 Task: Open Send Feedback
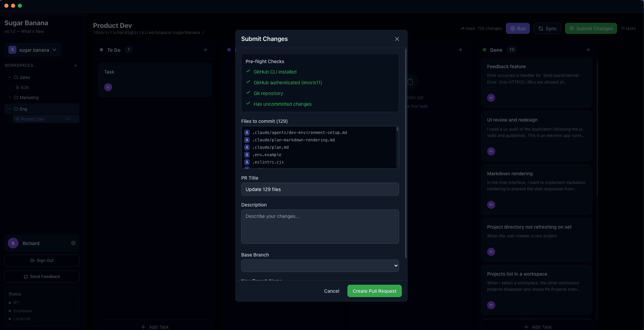pyautogui.click(x=42, y=277)
